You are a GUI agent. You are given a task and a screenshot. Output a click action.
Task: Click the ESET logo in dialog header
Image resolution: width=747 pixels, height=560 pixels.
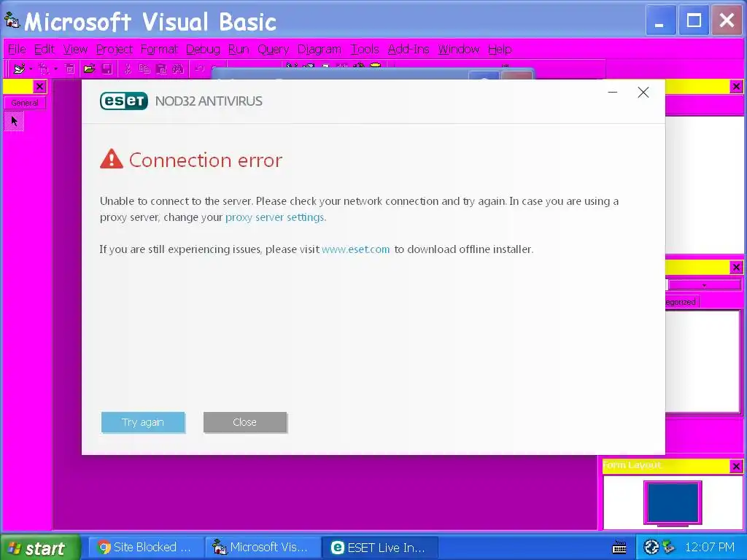(x=124, y=101)
